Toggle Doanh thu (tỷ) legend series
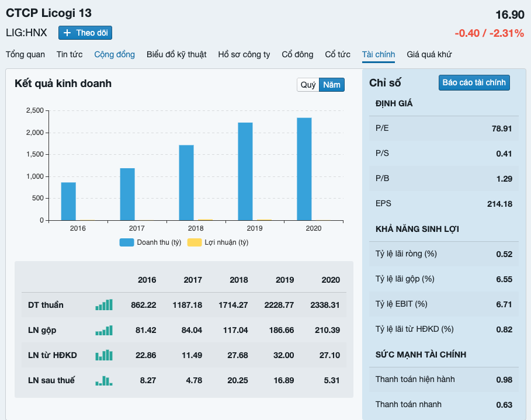 (x=150, y=242)
